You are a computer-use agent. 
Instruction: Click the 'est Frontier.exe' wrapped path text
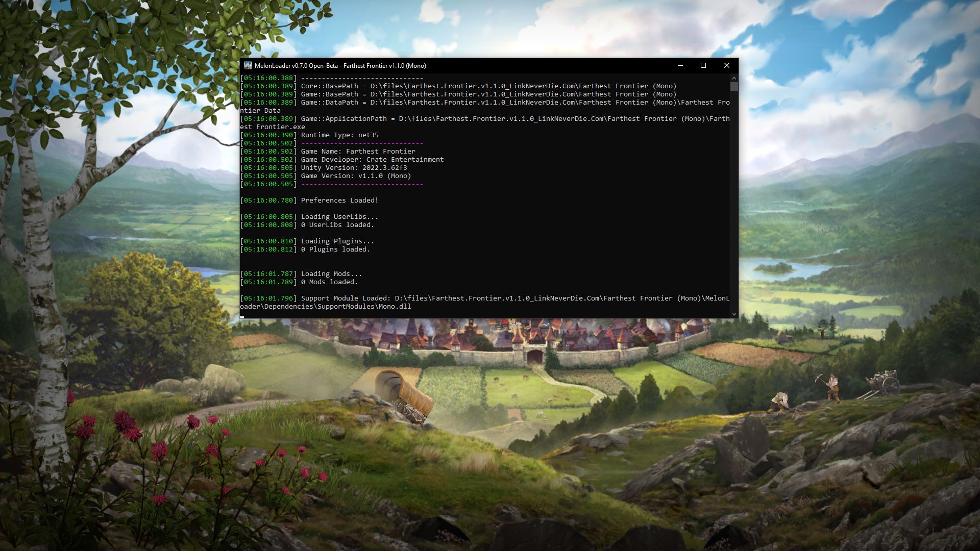[273, 127]
